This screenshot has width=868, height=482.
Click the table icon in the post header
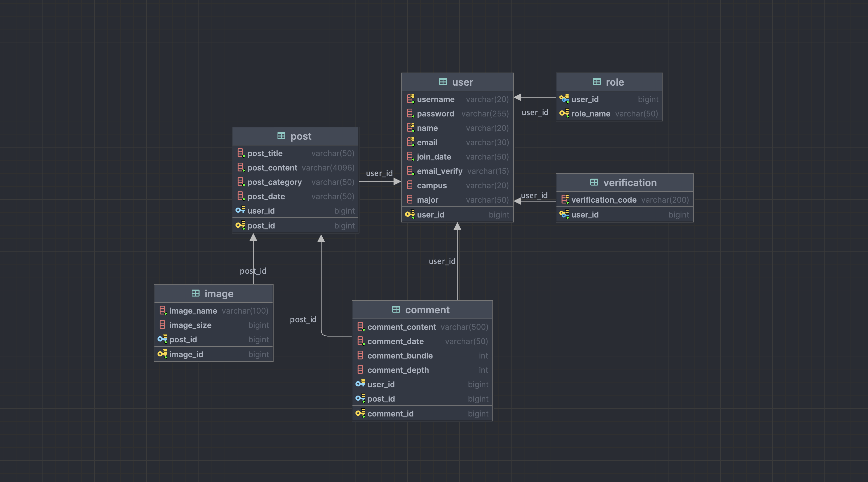pos(281,136)
